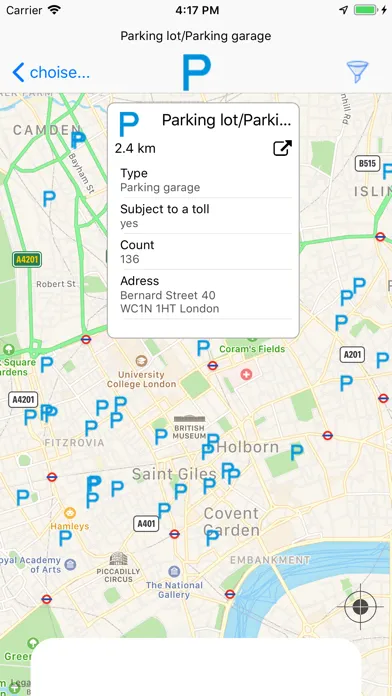Tap 'Bernard Street 40' address line
Viewport: 392px width, 696px height.
click(168, 295)
